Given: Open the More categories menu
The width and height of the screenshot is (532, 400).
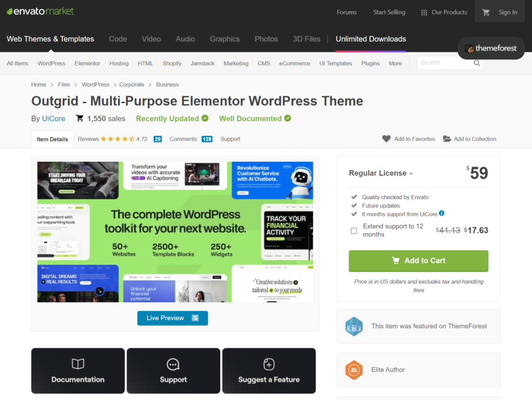Looking at the screenshot, I should click(x=395, y=63).
